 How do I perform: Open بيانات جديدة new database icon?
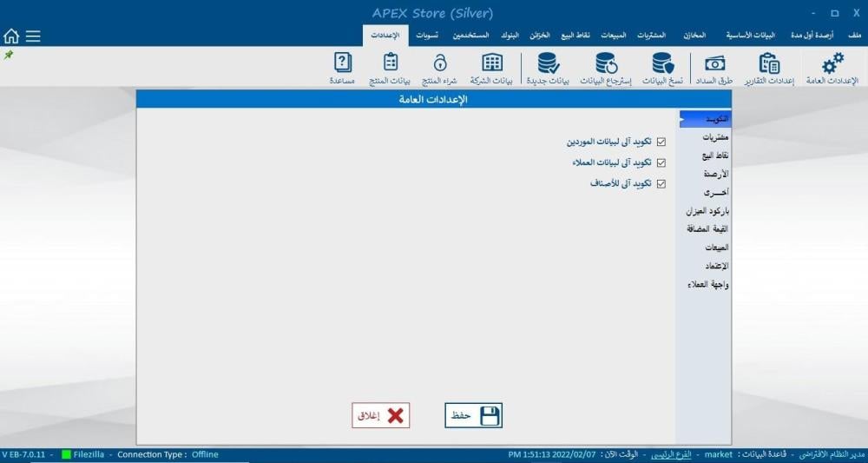(x=548, y=64)
